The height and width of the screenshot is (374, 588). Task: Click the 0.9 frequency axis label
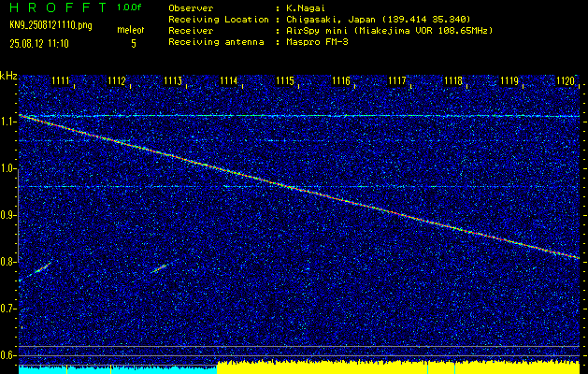coord(7,215)
